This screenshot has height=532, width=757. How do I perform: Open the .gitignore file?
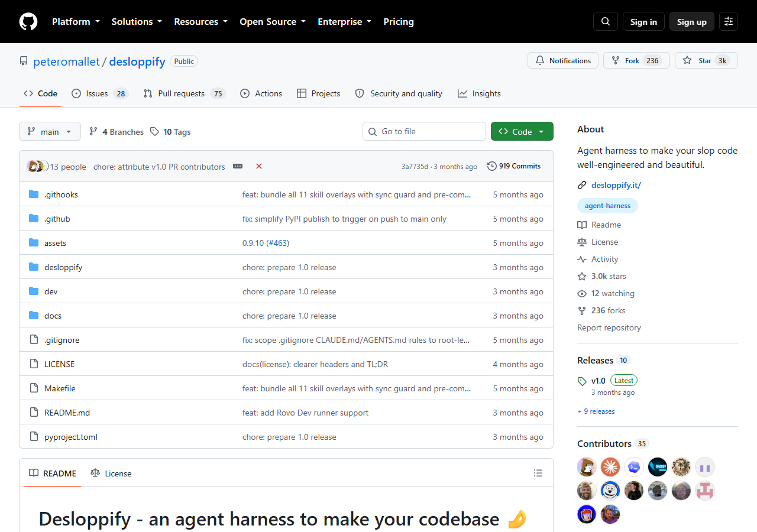coord(62,340)
